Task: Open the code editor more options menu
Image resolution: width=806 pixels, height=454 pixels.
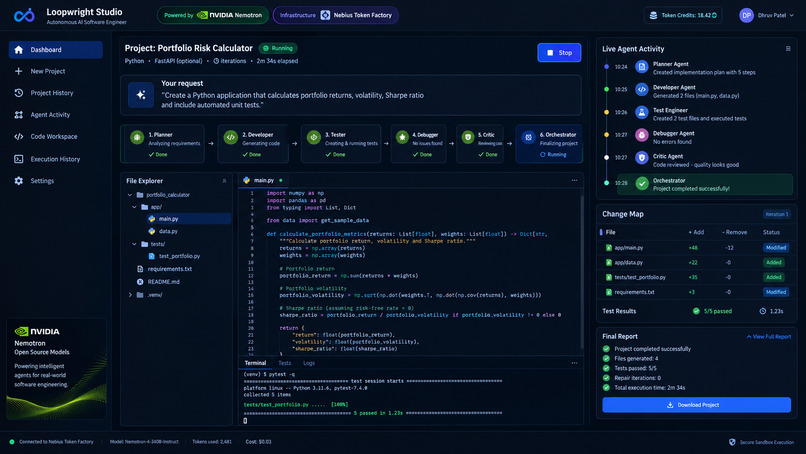Action: [574, 180]
